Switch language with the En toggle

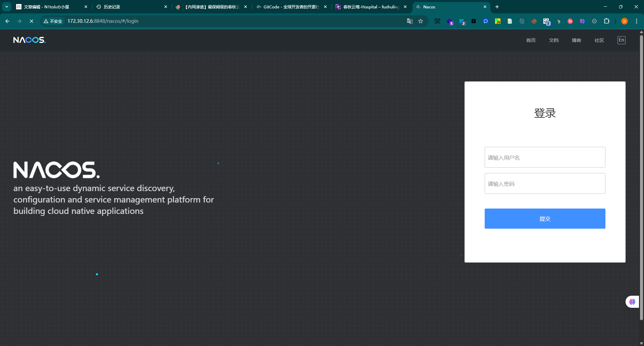coord(621,40)
